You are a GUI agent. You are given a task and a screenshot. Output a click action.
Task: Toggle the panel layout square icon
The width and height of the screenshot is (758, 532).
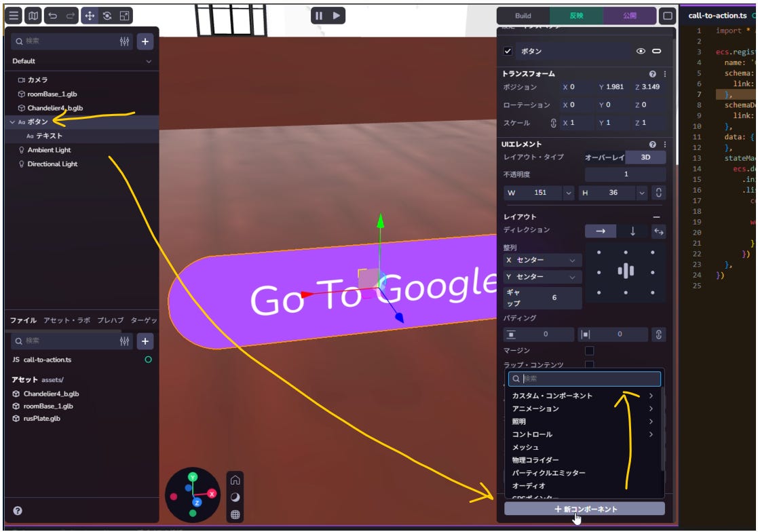[x=668, y=16]
